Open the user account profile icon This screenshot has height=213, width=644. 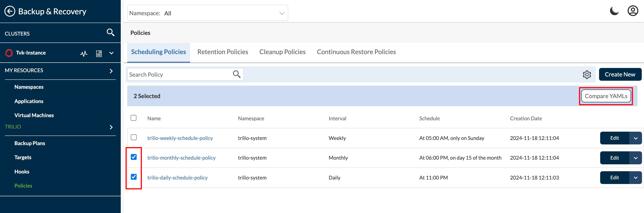[633, 11]
